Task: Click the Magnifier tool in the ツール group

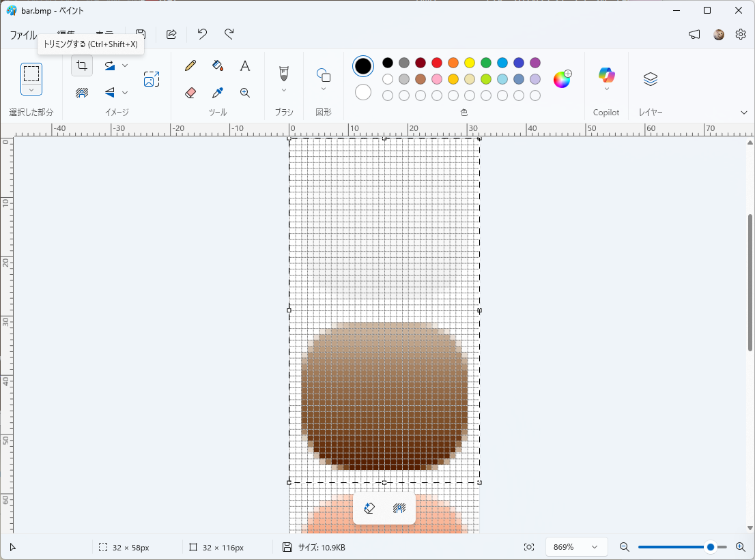Action: 245,93
